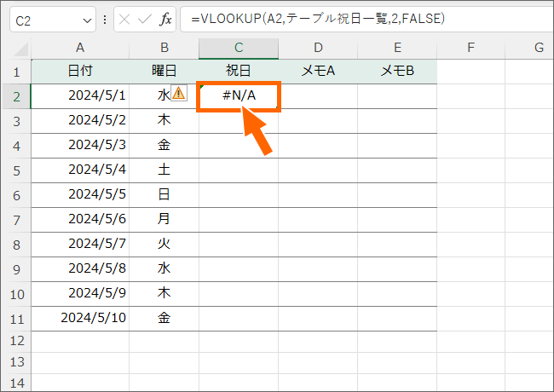The height and width of the screenshot is (392, 554).
Task: Select the 土 cell in row 5
Action: pyautogui.click(x=164, y=170)
